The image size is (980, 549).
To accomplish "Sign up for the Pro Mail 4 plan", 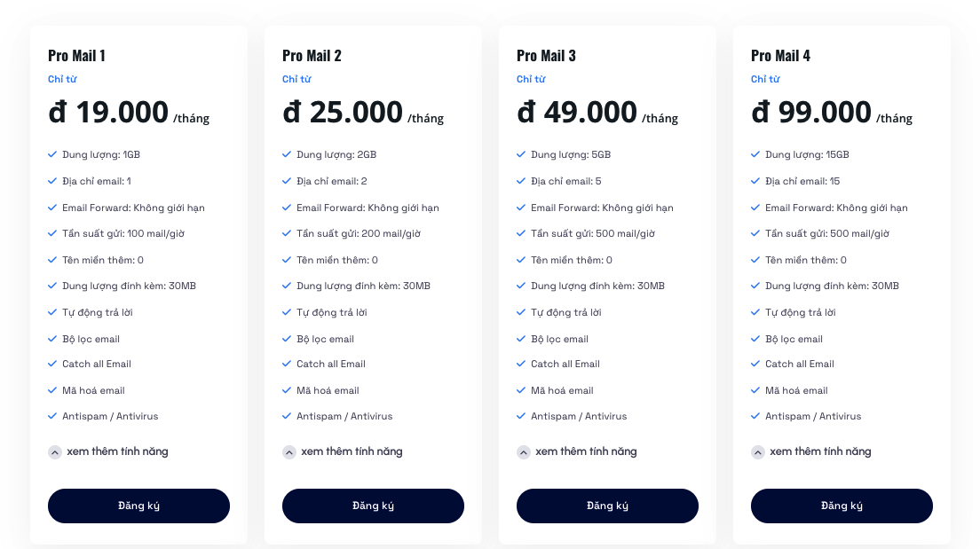I will pos(842,506).
